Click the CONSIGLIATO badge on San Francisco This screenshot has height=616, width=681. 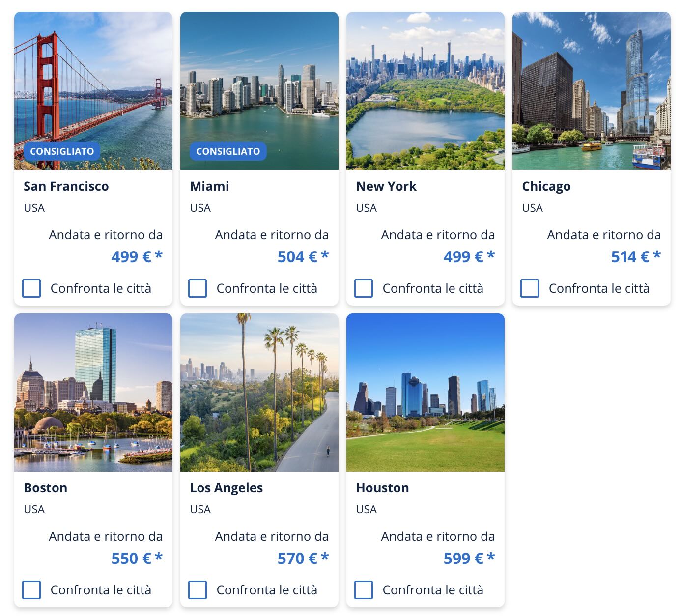pyautogui.click(x=62, y=151)
